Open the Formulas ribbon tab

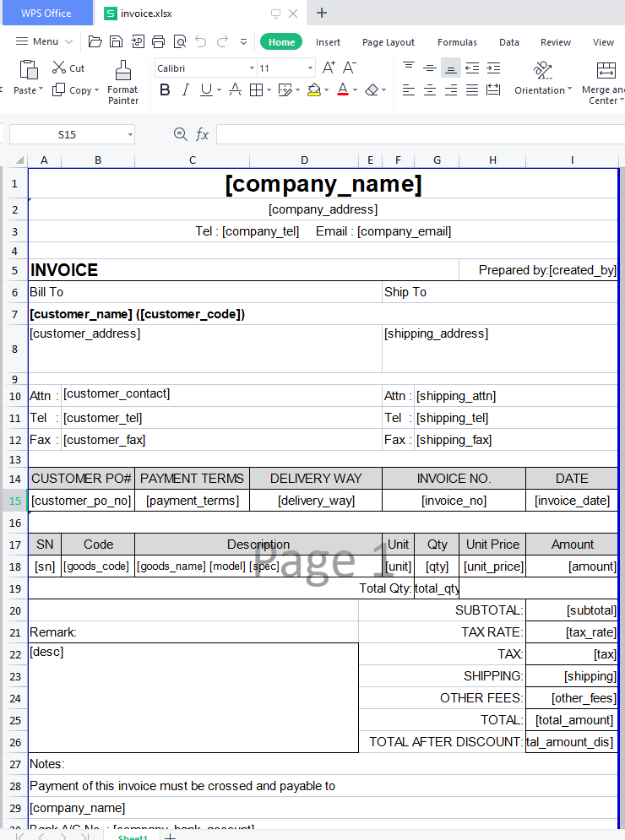pos(457,42)
